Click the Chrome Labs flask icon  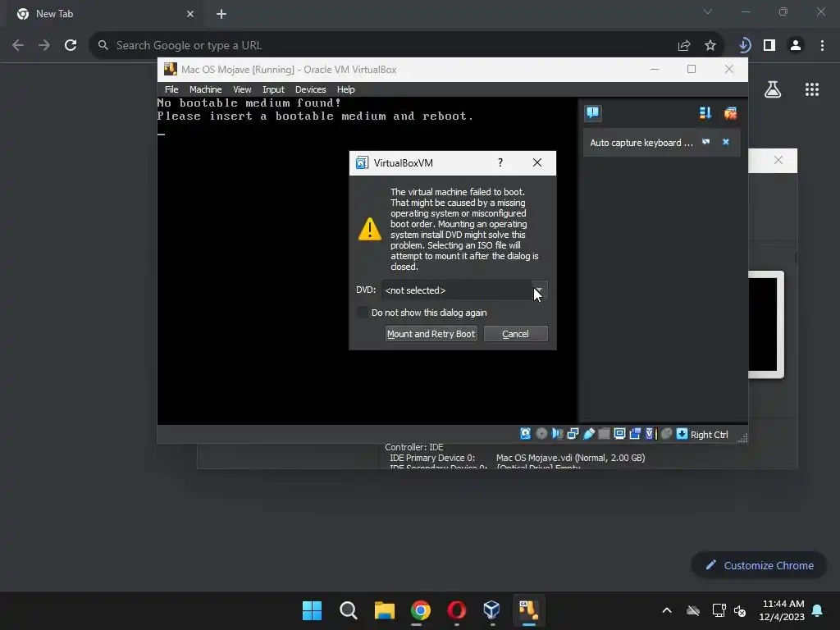coord(773,89)
